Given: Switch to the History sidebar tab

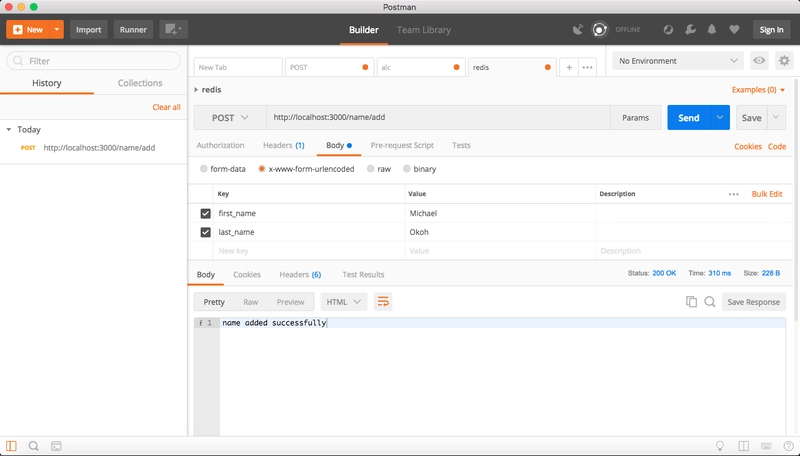Looking at the screenshot, I should click(46, 83).
